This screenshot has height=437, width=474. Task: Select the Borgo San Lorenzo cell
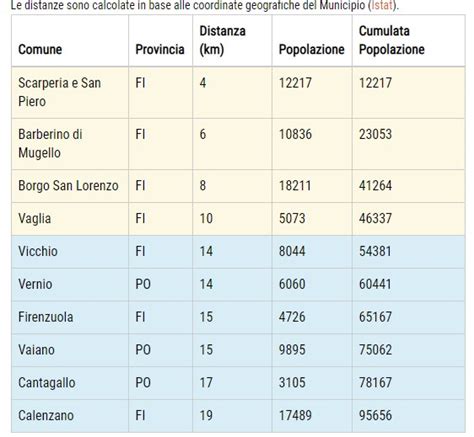click(x=70, y=186)
